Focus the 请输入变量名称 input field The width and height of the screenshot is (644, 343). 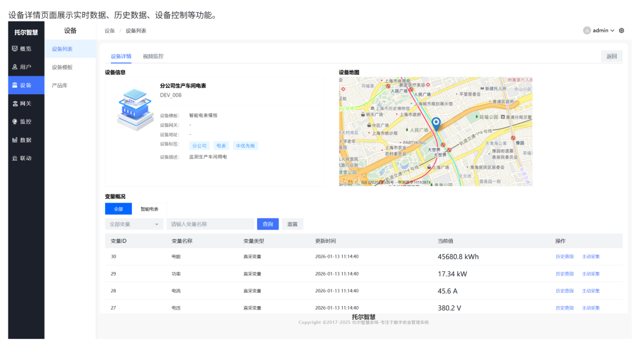click(x=210, y=224)
